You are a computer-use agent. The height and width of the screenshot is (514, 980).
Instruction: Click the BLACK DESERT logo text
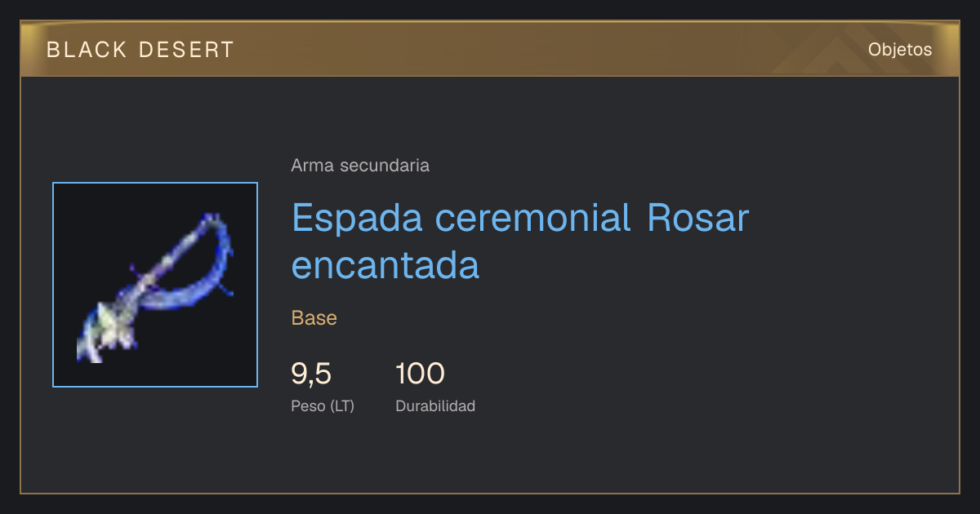[140, 50]
